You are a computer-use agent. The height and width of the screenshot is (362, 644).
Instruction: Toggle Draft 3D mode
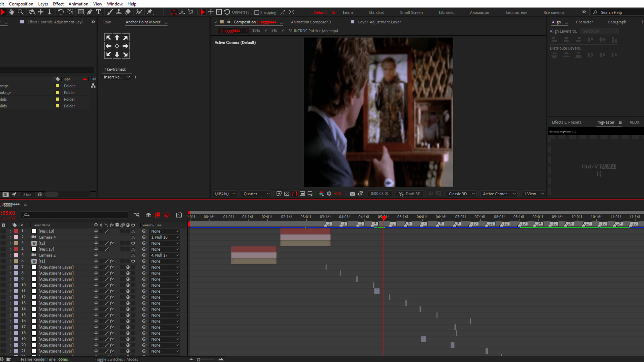point(410,194)
